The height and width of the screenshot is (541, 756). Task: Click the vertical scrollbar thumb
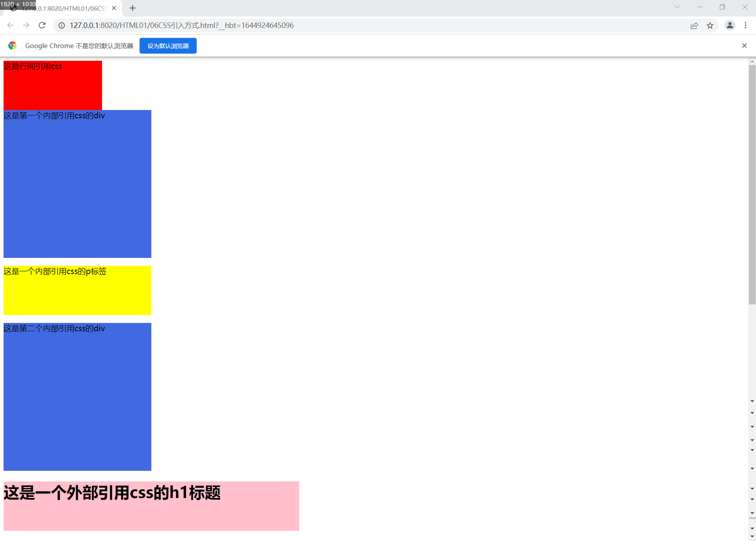pyautogui.click(x=752, y=185)
